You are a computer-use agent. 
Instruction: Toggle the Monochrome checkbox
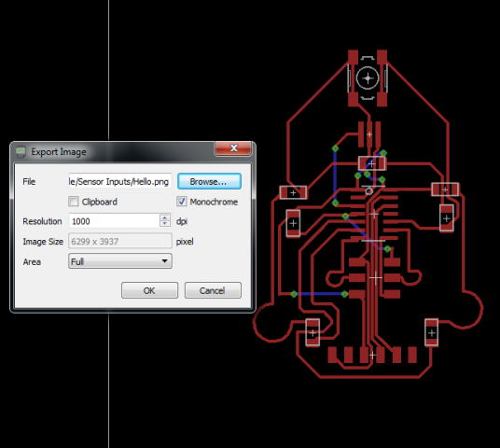182,202
